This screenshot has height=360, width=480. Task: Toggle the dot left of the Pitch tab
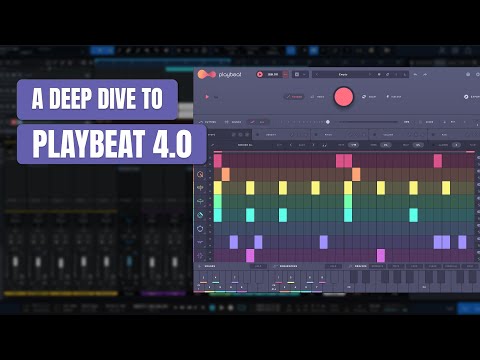click(316, 135)
